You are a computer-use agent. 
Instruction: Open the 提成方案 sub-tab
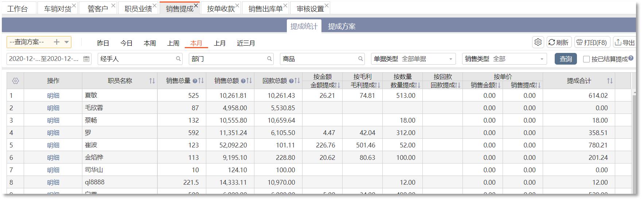pos(341,26)
